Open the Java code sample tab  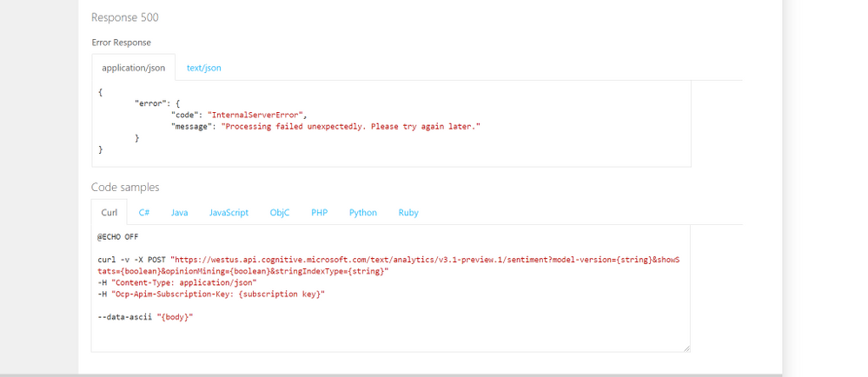point(179,212)
